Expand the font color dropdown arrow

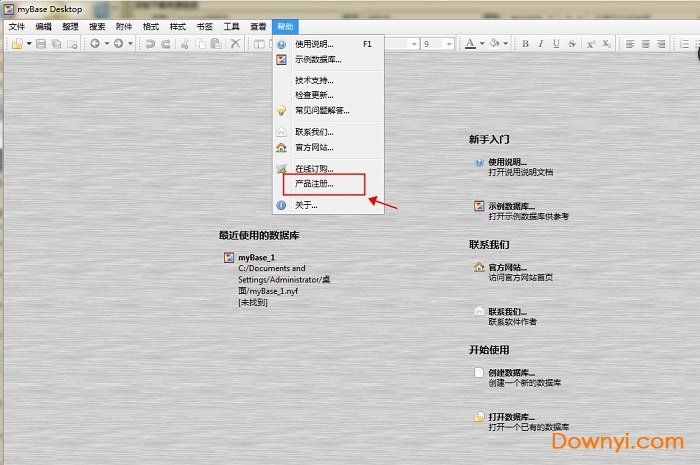pos(482,44)
